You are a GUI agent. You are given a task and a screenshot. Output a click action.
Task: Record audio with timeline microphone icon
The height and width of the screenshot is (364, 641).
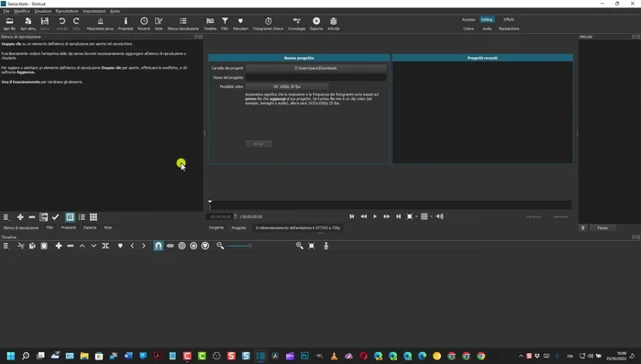[326, 246]
